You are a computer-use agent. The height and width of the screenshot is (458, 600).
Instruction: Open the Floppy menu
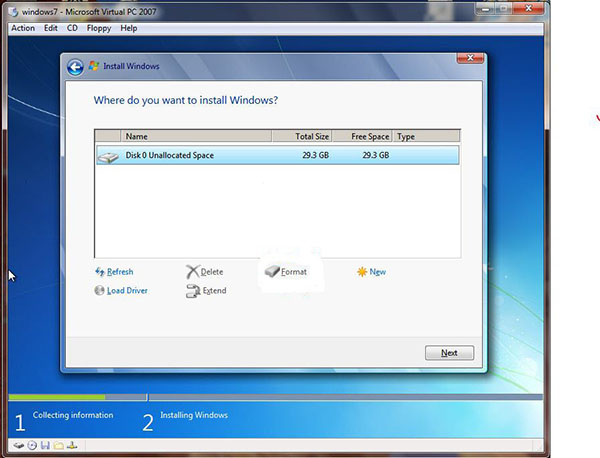point(99,29)
